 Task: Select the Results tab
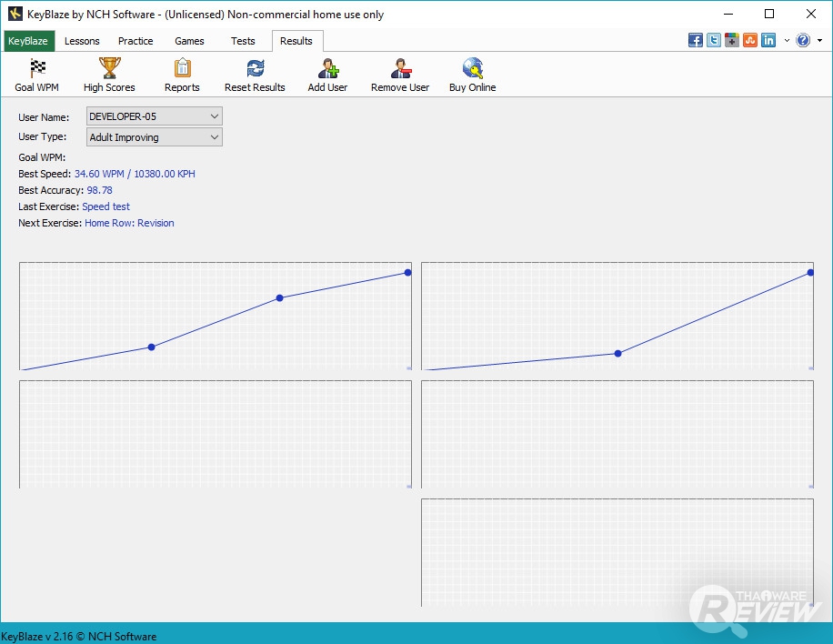click(296, 41)
